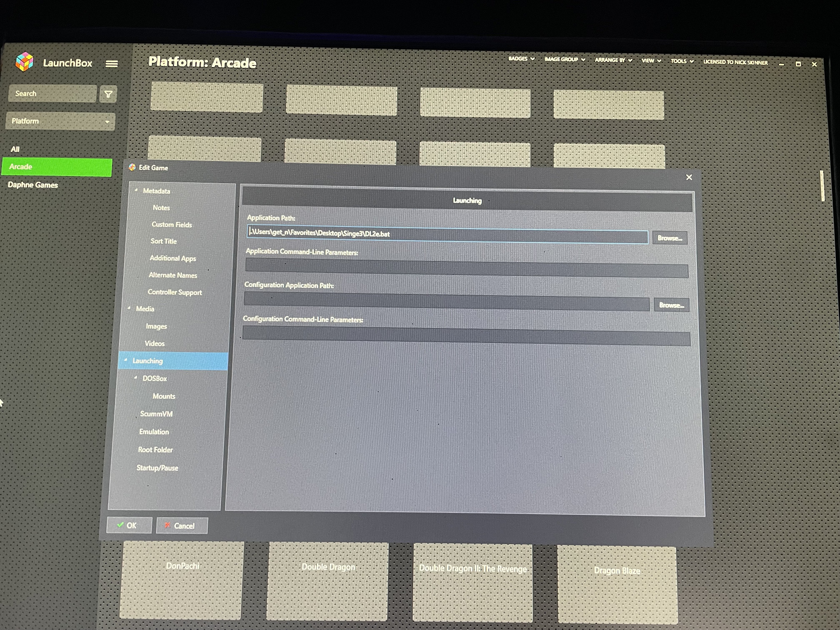
Task: Select Media in Edit Game tree
Action: 145,309
